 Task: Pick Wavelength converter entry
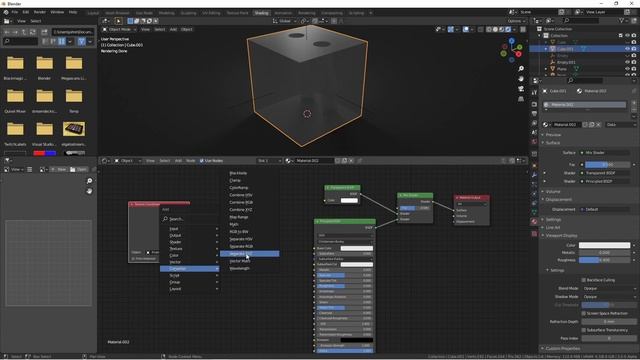(x=239, y=269)
